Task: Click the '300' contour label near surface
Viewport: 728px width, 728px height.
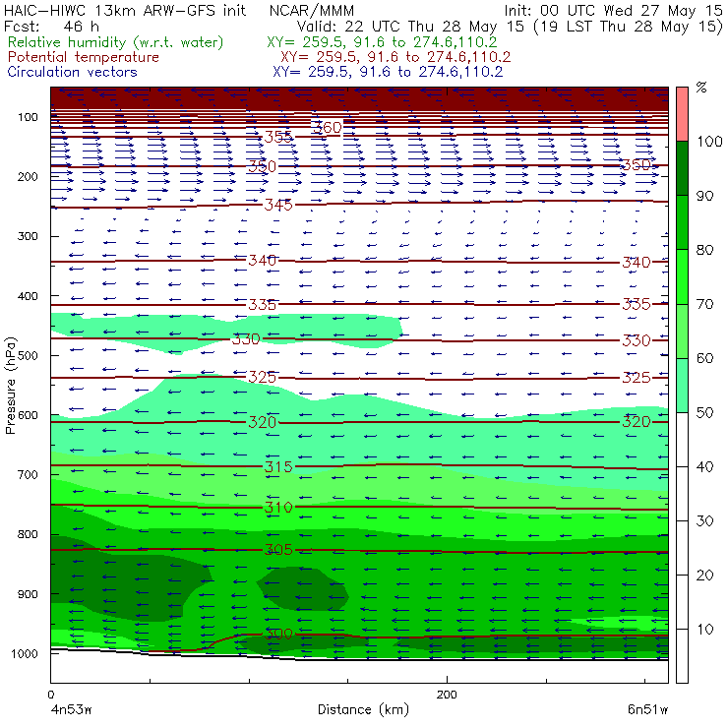Action: click(x=278, y=635)
